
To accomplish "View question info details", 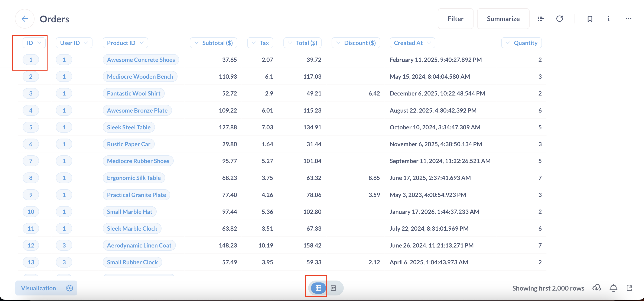I will [608, 19].
